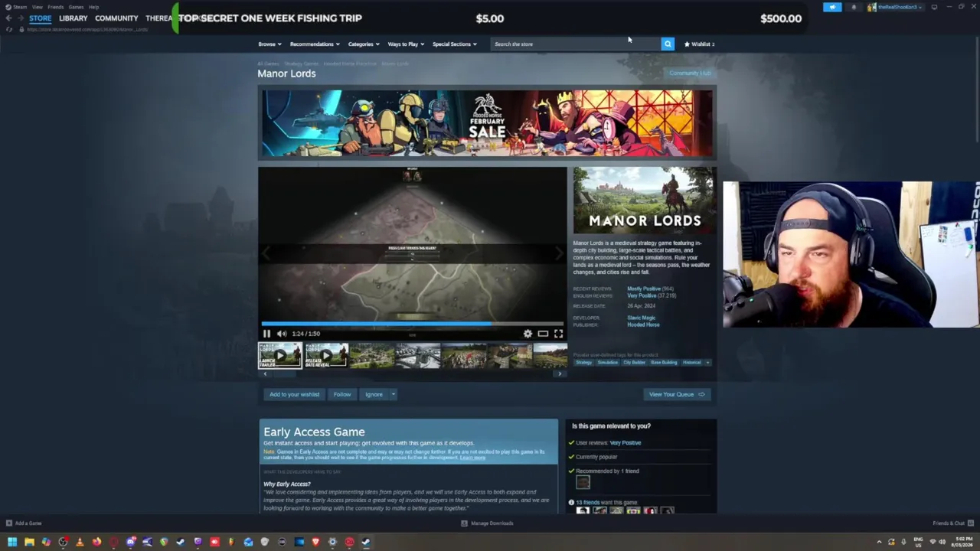Open Manage Downloads
Image resolution: width=980 pixels, height=551 pixels.
(487, 523)
